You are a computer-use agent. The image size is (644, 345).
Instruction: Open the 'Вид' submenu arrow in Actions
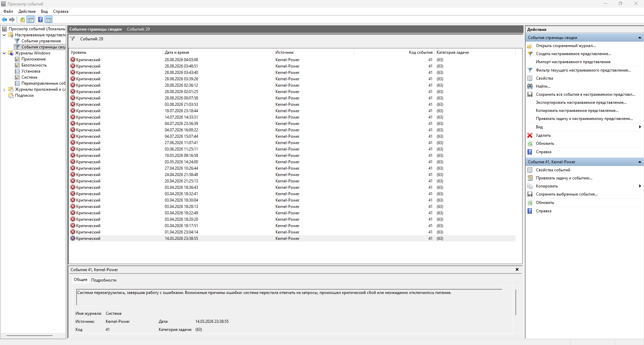pos(640,127)
